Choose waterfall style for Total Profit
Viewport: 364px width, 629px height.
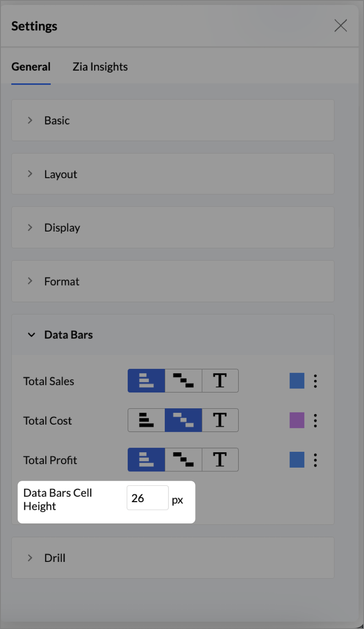click(183, 460)
